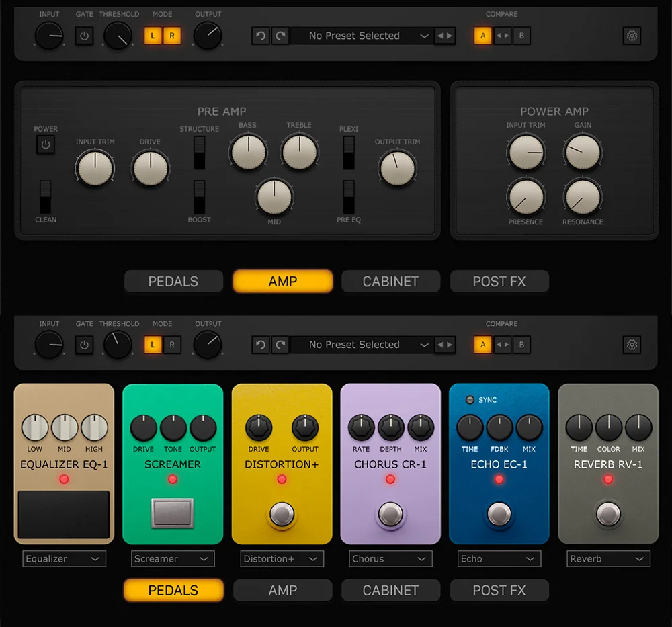Switch to the AMP tab in the Pedals view
The height and width of the screenshot is (627, 672).
point(283,590)
